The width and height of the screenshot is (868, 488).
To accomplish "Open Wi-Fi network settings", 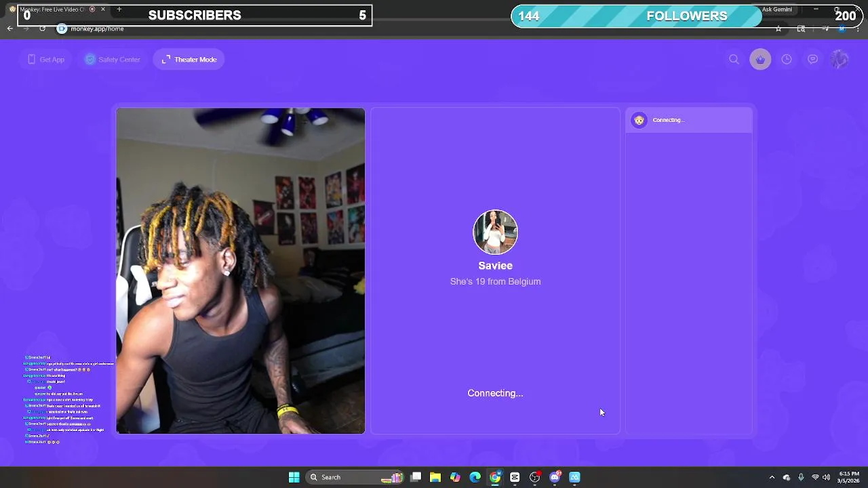I will pyautogui.click(x=815, y=477).
